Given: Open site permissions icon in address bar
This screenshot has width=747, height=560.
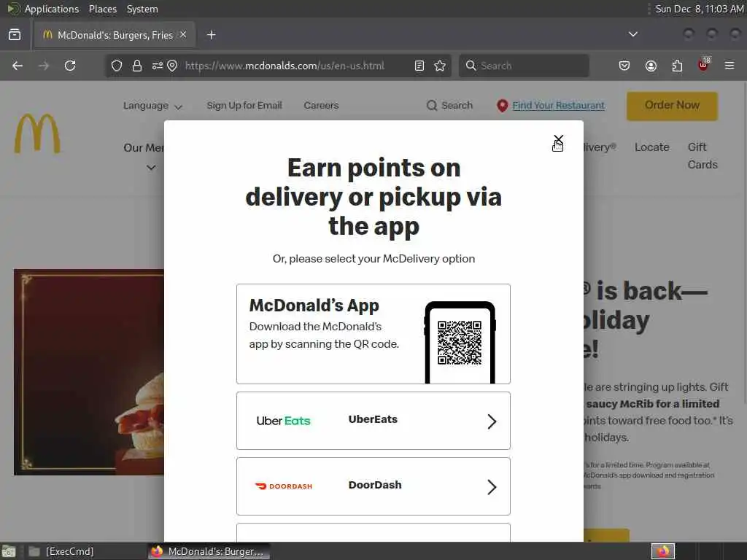Looking at the screenshot, I should [x=158, y=66].
